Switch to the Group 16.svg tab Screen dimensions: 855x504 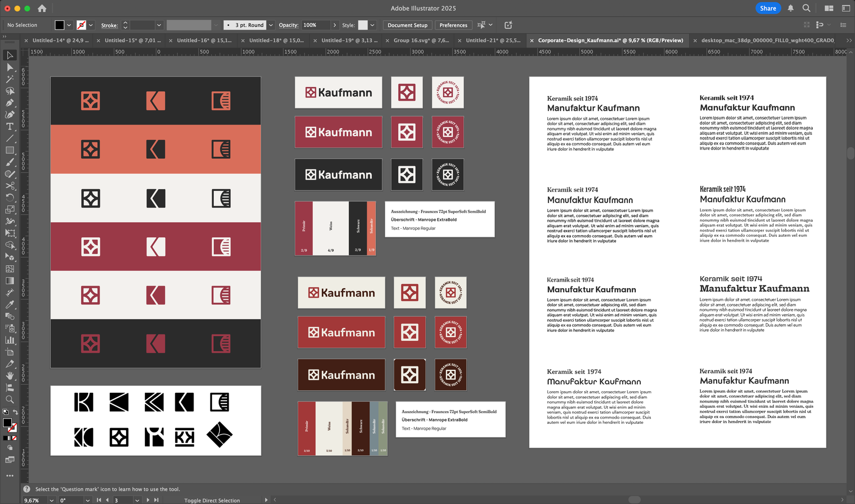point(421,40)
